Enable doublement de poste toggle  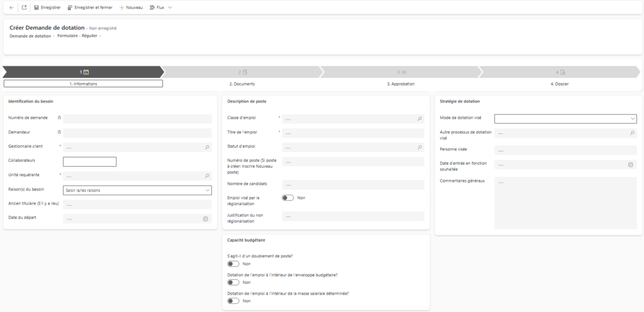(233, 264)
